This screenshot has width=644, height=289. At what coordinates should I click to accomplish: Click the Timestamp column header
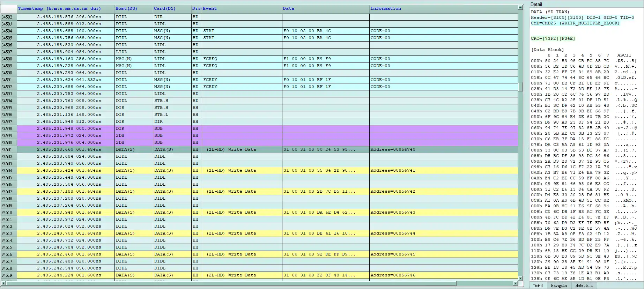click(59, 8)
